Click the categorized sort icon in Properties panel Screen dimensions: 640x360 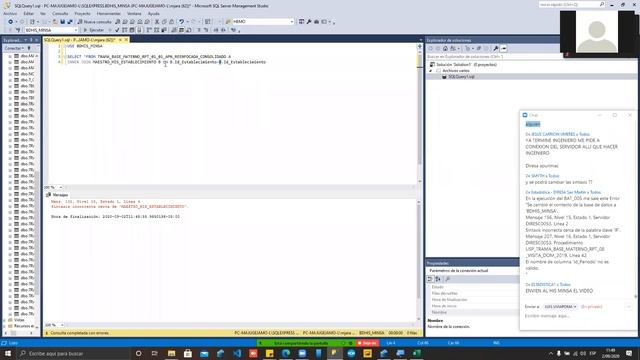coord(430,279)
